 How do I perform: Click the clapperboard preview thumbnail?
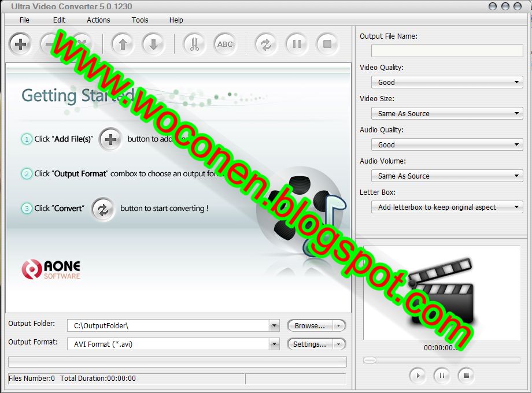click(441, 292)
